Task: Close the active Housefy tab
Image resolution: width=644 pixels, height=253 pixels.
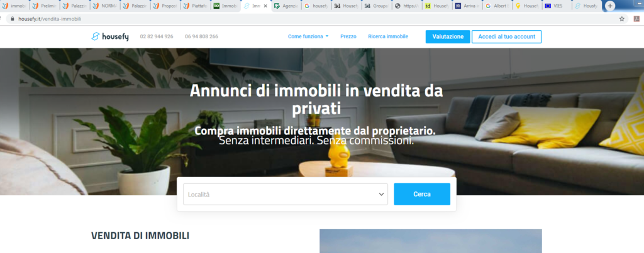Action: (x=265, y=6)
